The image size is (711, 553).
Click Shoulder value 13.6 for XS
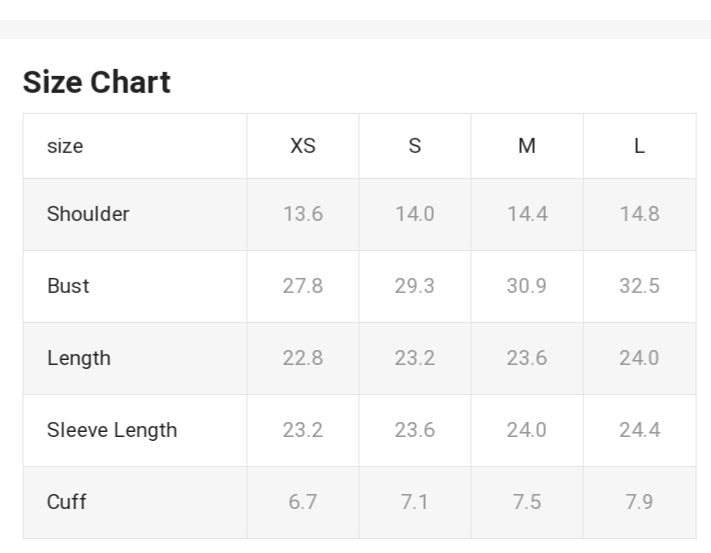303,214
